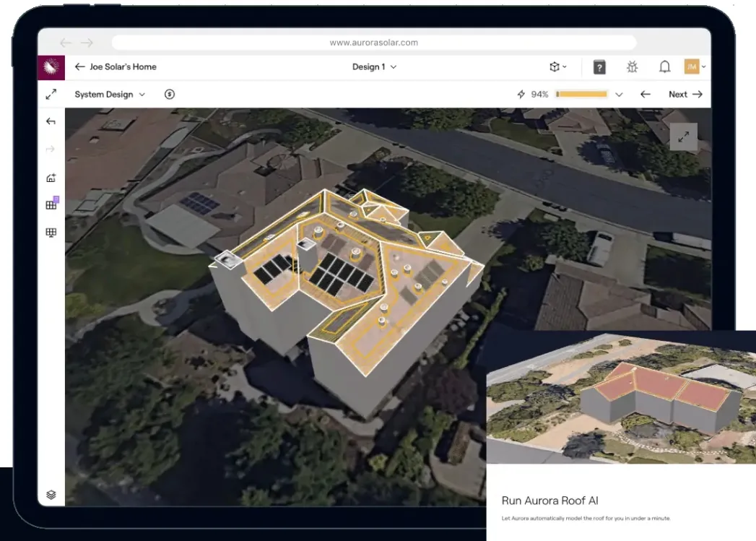Click the panel array stand tool

(x=51, y=233)
